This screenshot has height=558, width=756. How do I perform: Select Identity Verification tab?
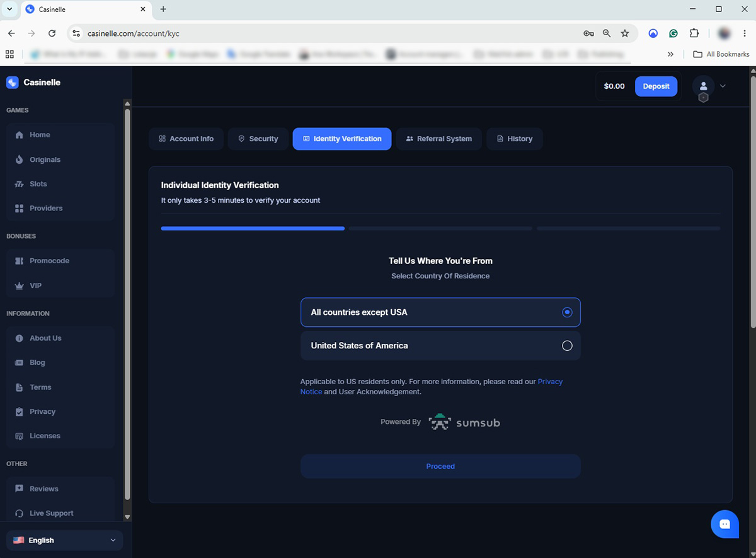(x=342, y=139)
